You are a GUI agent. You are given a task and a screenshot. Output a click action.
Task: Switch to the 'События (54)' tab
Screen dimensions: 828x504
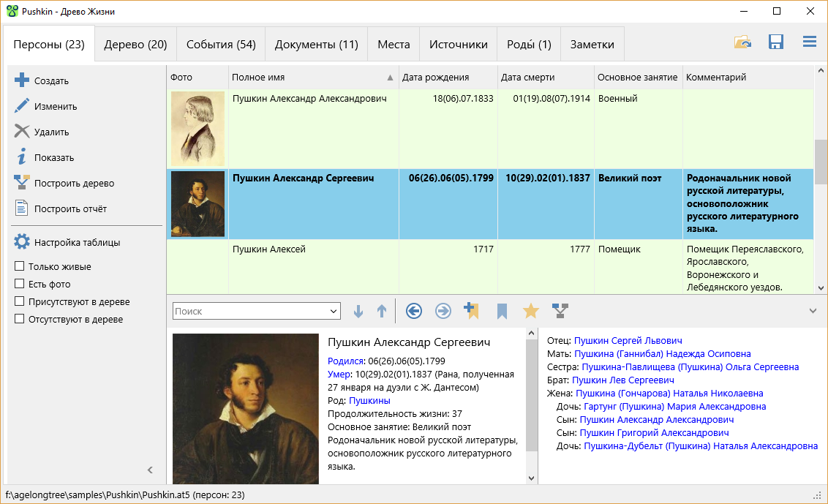221,45
